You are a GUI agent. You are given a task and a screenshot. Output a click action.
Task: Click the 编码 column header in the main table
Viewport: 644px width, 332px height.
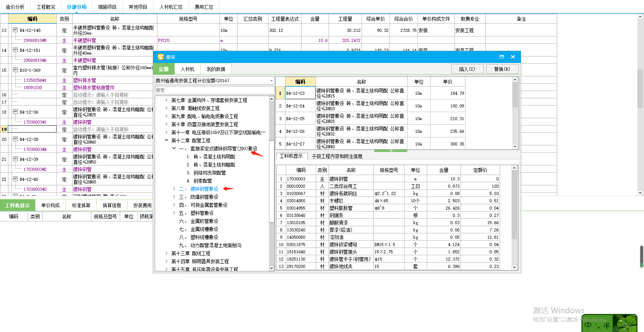coord(32,19)
